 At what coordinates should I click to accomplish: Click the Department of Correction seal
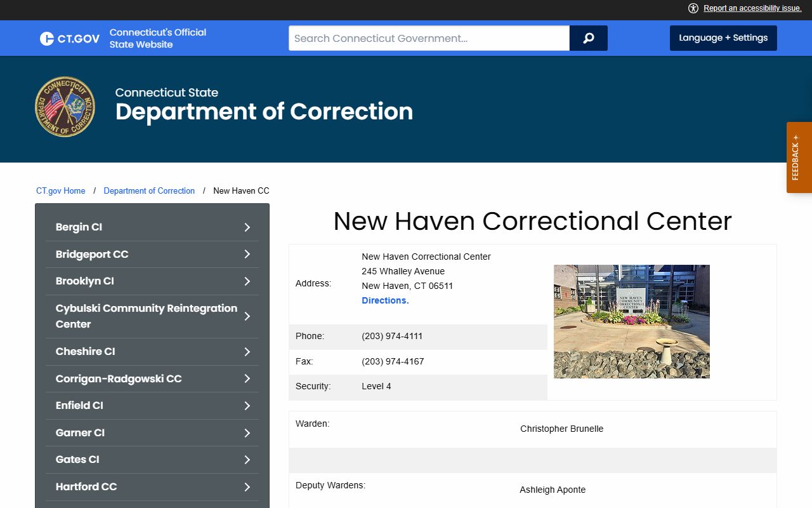(x=65, y=107)
